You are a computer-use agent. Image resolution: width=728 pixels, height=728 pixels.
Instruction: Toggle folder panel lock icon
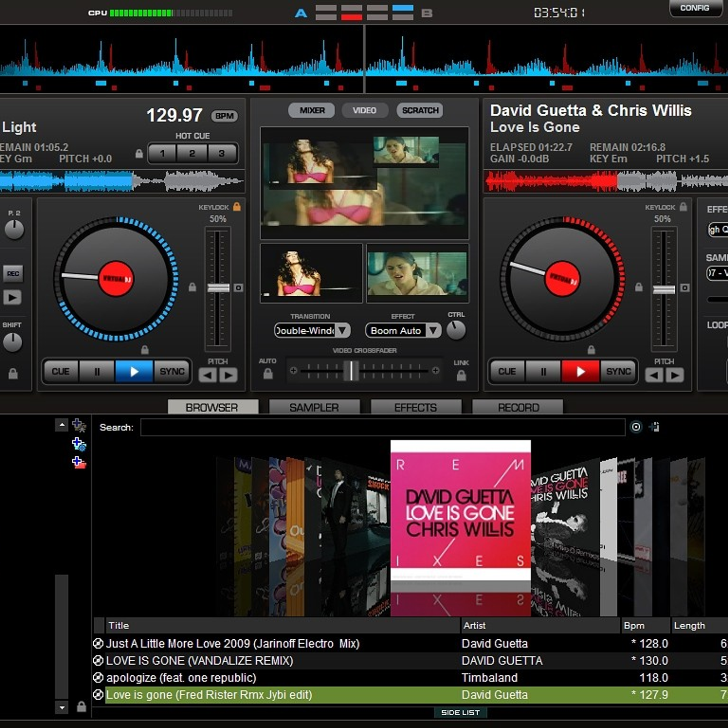click(x=81, y=707)
